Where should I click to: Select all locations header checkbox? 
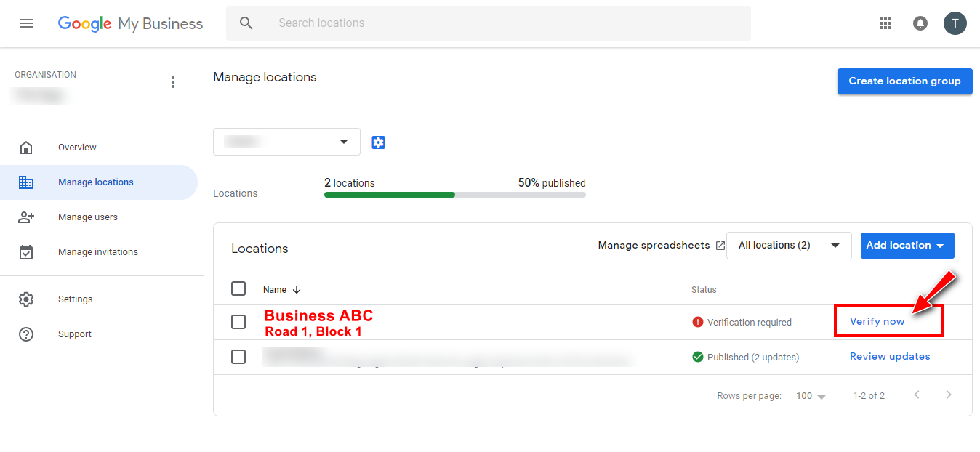point(238,288)
